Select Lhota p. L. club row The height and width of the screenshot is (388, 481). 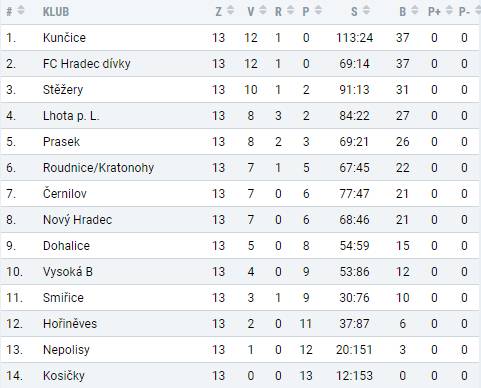[240, 116]
